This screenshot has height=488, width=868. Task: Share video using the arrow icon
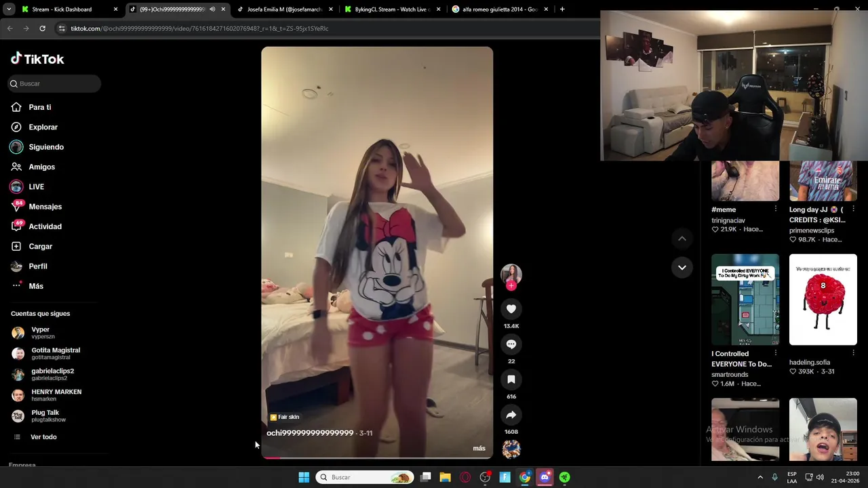pos(511,415)
